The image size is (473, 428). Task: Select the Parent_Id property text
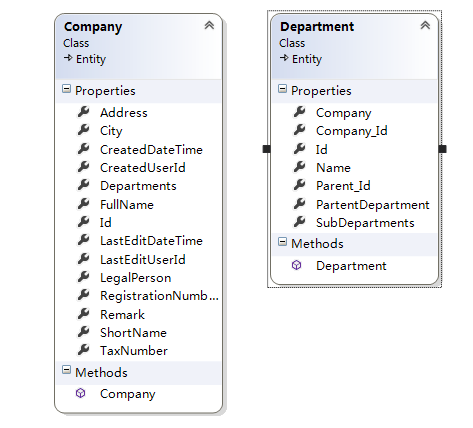(343, 186)
